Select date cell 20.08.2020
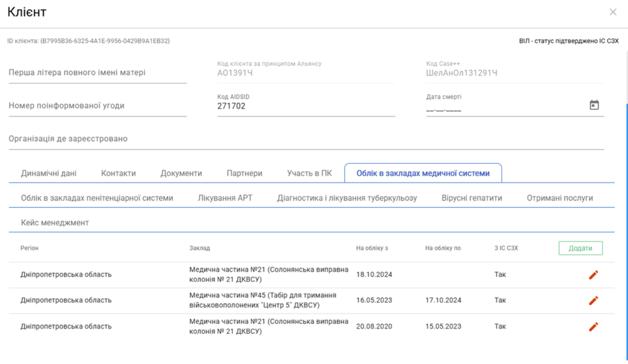This screenshot has width=628, height=364. [x=374, y=326]
